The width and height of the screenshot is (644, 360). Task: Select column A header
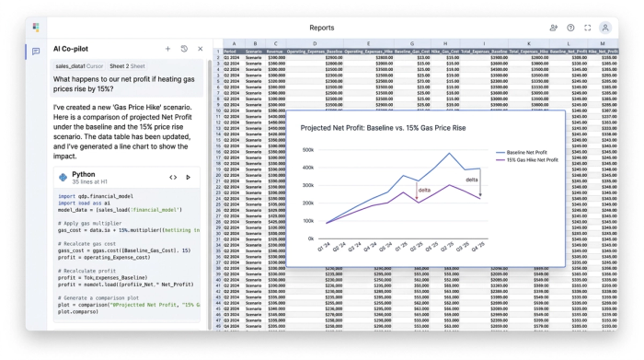234,43
